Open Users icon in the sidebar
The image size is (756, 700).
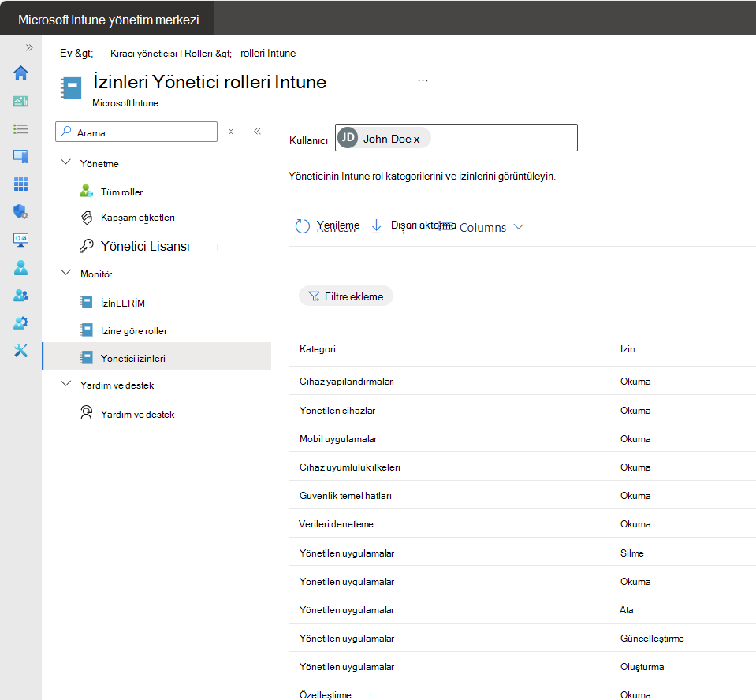(x=20, y=267)
